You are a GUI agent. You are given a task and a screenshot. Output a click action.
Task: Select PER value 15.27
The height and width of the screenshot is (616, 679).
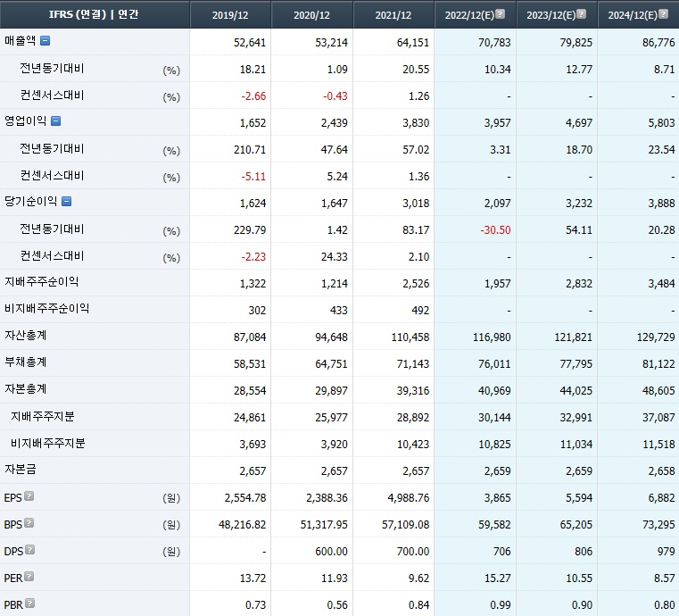pyautogui.click(x=498, y=579)
